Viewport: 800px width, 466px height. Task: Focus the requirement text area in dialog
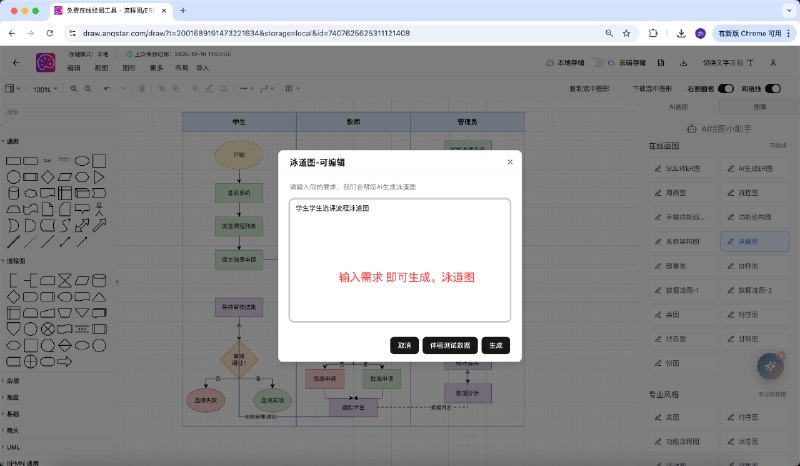(x=399, y=260)
